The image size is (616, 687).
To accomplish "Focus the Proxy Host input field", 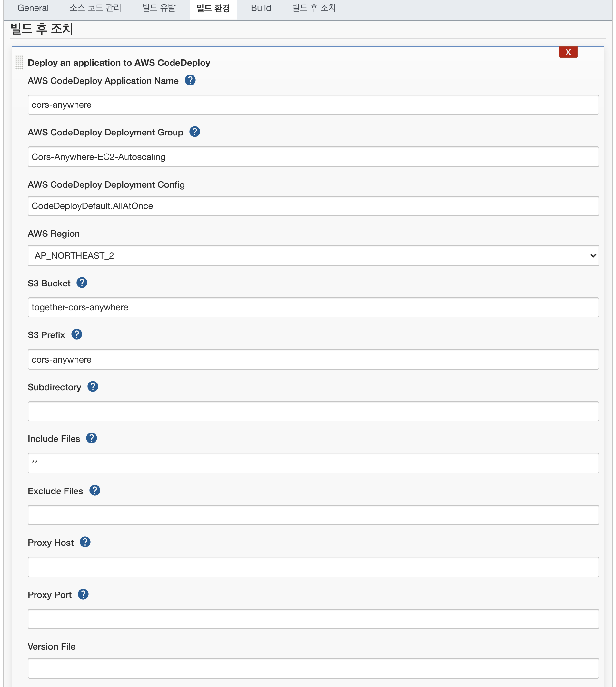I will point(313,567).
